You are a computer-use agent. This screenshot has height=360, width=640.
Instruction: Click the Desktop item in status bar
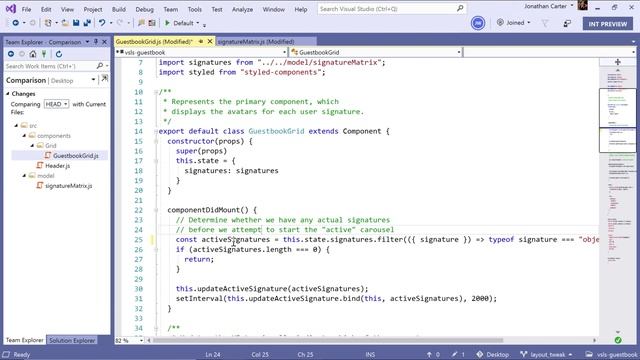click(493, 355)
